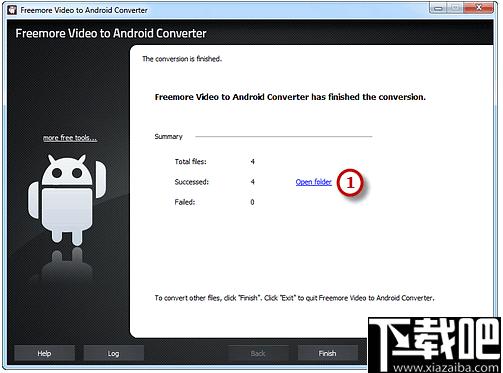503x373 pixels.
Task: Open the output folder link
Action: point(313,182)
